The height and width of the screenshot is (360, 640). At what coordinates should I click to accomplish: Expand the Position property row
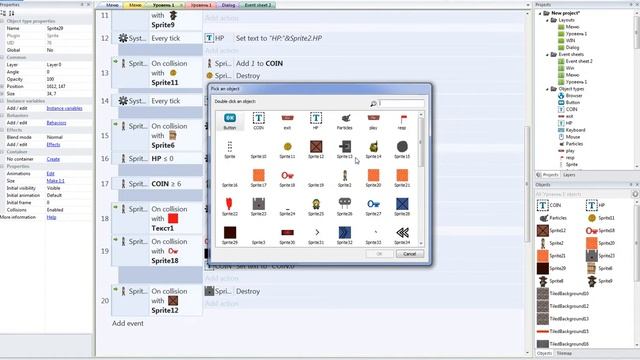click(2, 87)
